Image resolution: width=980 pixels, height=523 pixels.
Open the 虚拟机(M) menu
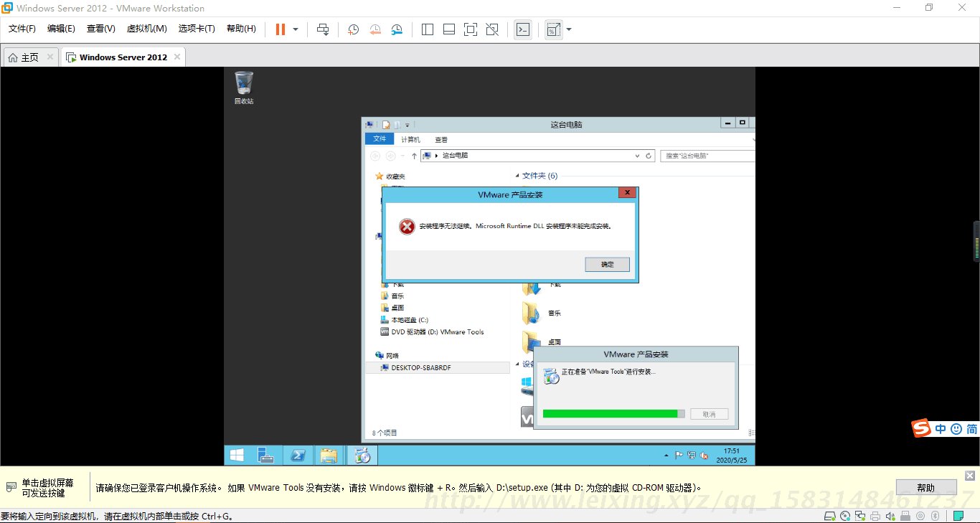[x=146, y=29]
